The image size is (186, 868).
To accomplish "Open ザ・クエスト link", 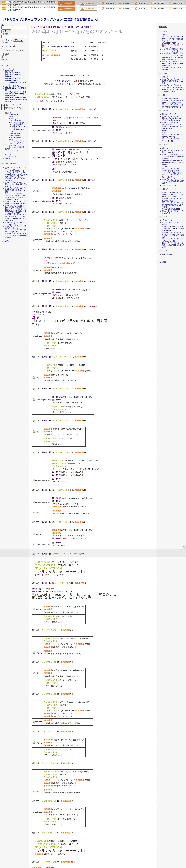I will point(13,151).
